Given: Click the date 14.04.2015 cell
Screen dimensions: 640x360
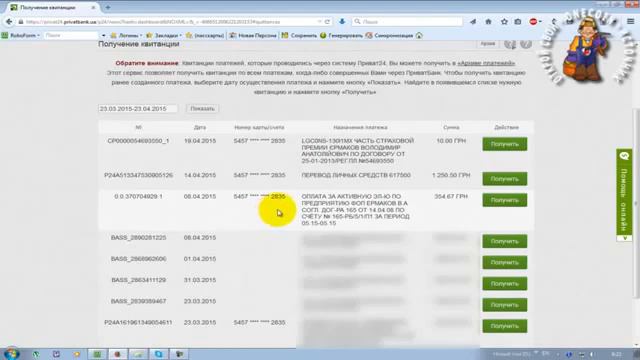Looking at the screenshot, I should pos(200,175).
